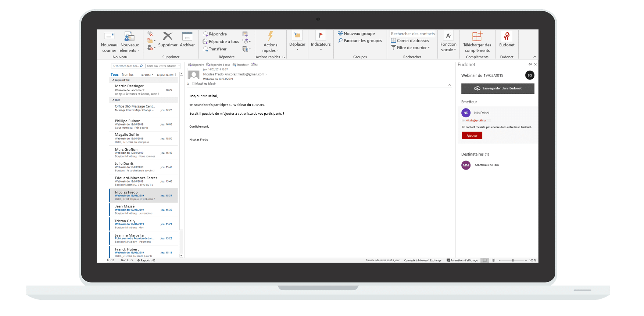Click the Fonction vocale icon
644x316 pixels.
coord(448,35)
